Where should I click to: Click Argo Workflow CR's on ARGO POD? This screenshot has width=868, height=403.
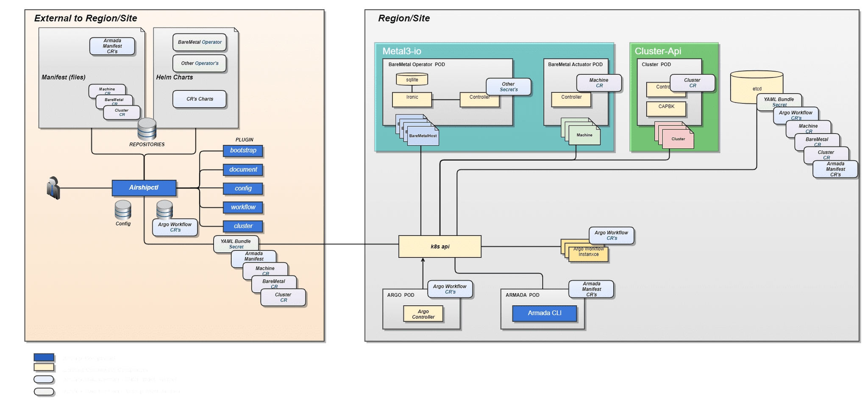coord(450,289)
